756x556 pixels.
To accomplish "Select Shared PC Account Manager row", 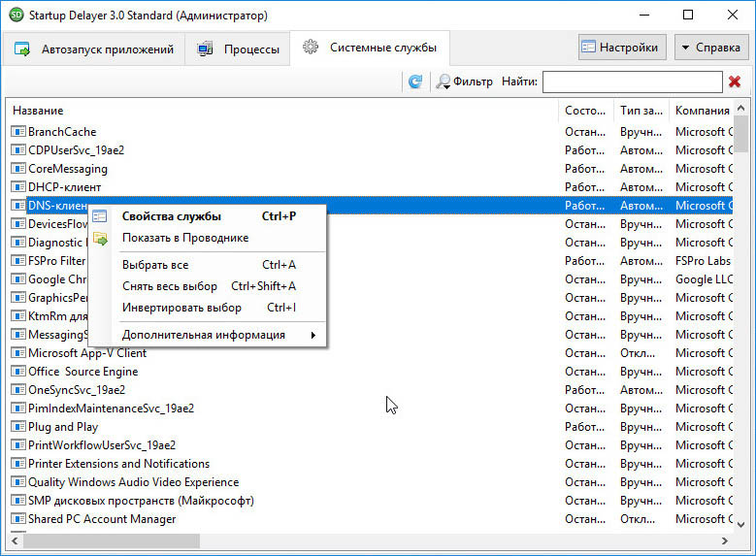I will 371,519.
